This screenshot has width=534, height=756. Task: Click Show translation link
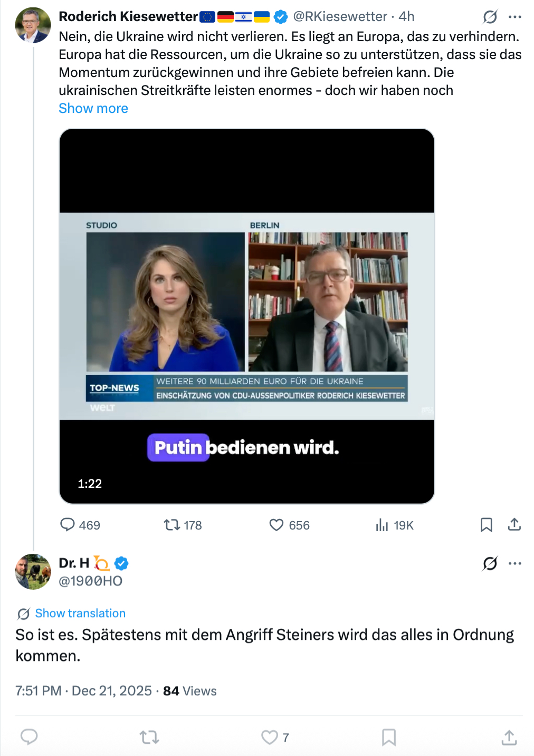[80, 613]
